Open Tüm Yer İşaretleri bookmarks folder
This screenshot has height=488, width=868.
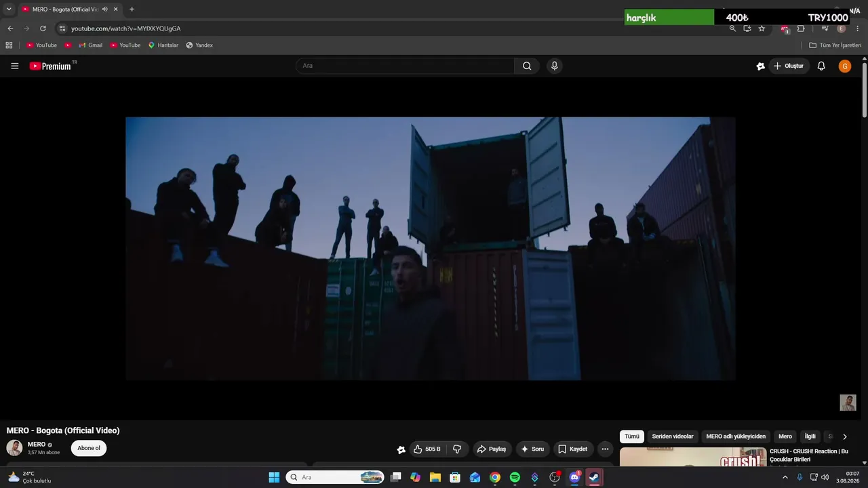(835, 45)
